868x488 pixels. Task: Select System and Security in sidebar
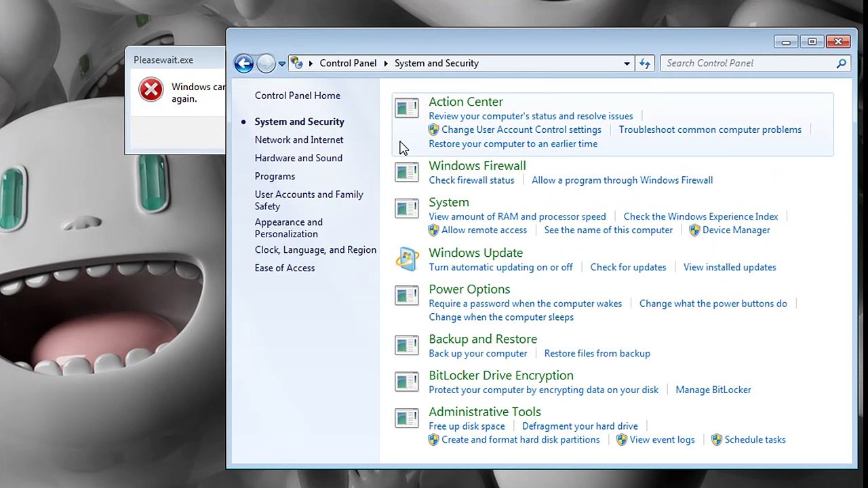(299, 121)
